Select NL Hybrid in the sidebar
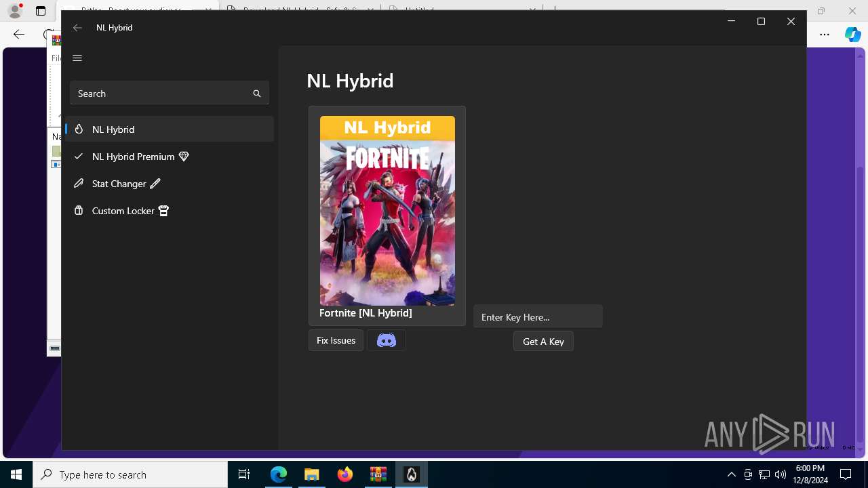Viewport: 868px width, 488px height. (170, 129)
